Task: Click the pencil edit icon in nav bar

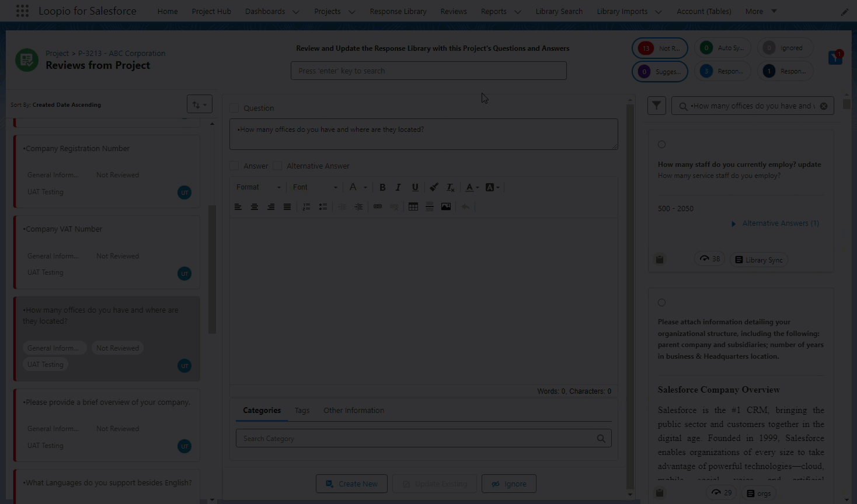Action: tap(845, 12)
